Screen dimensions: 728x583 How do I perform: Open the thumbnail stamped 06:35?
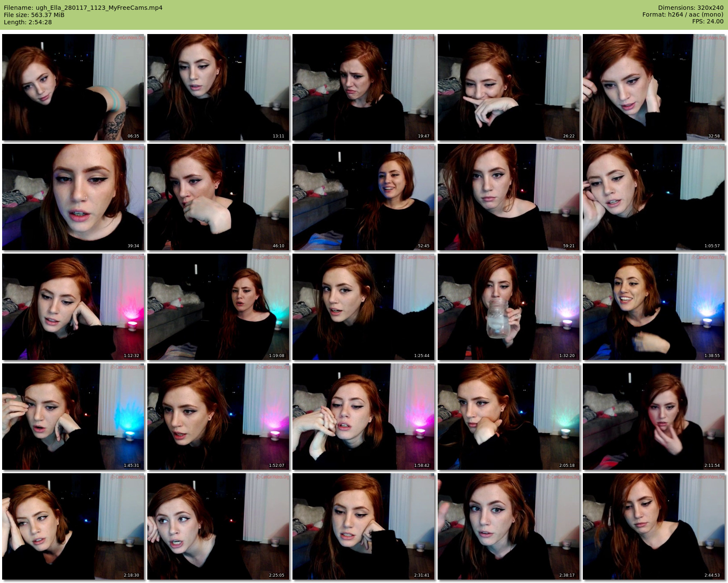coord(73,87)
